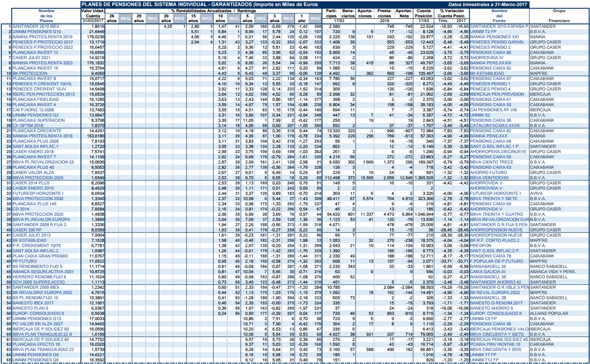Click the 'Nombre de los Planes' header
The height and width of the screenshot is (364, 590).
(x=46, y=15)
